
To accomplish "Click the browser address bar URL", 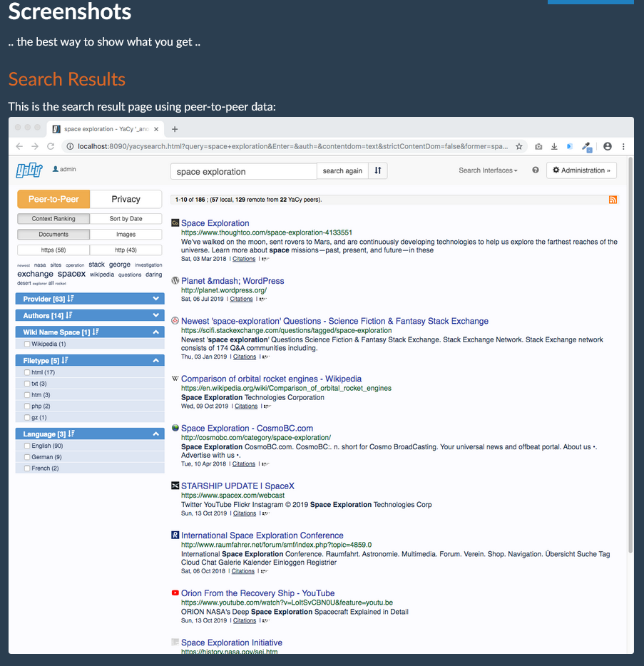I will coord(292,147).
